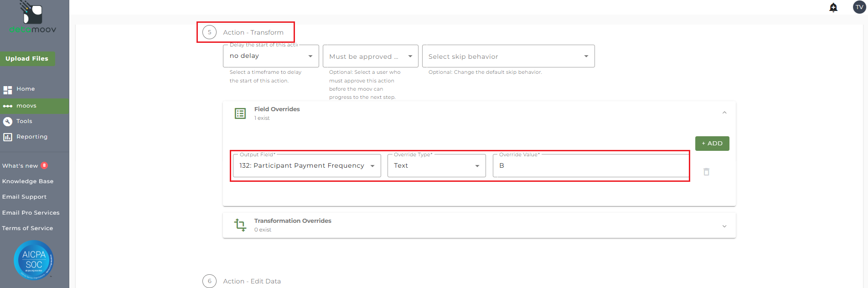
Task: Open the Must be approved dropdown
Action: coord(370,57)
